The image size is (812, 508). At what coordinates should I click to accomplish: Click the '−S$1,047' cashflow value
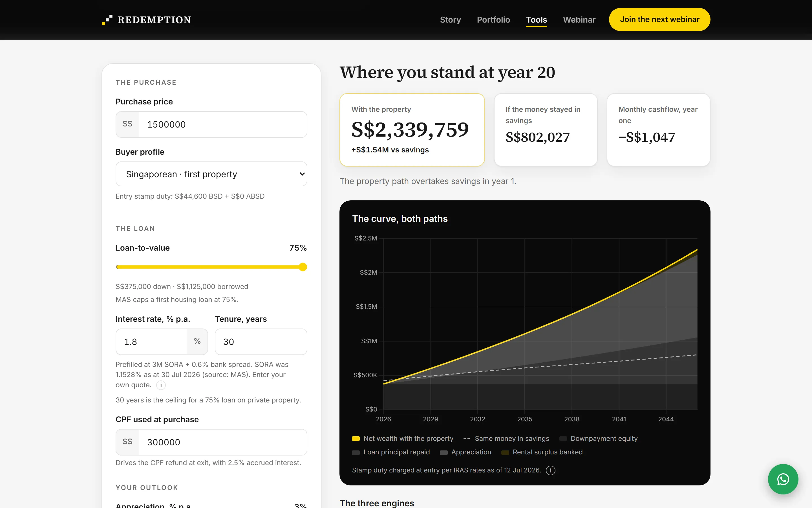(646, 137)
